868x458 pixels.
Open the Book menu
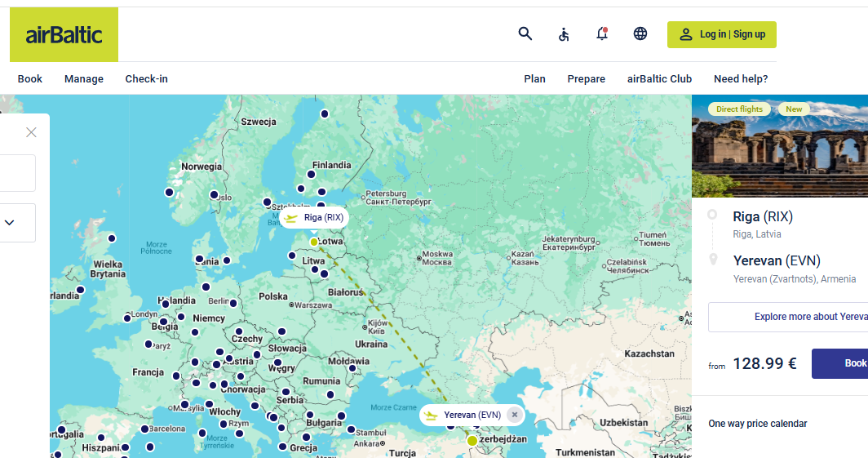(30, 78)
